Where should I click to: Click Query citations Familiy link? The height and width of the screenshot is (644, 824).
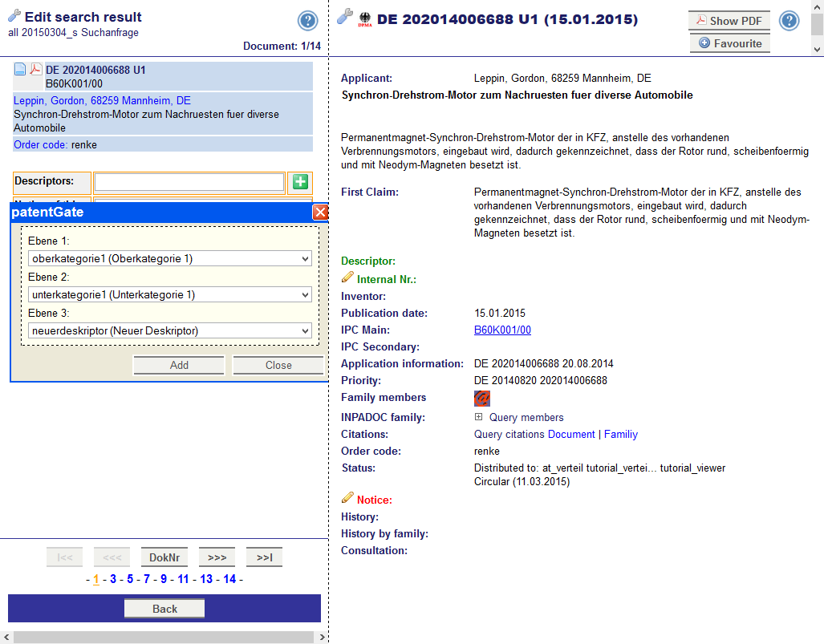point(621,435)
